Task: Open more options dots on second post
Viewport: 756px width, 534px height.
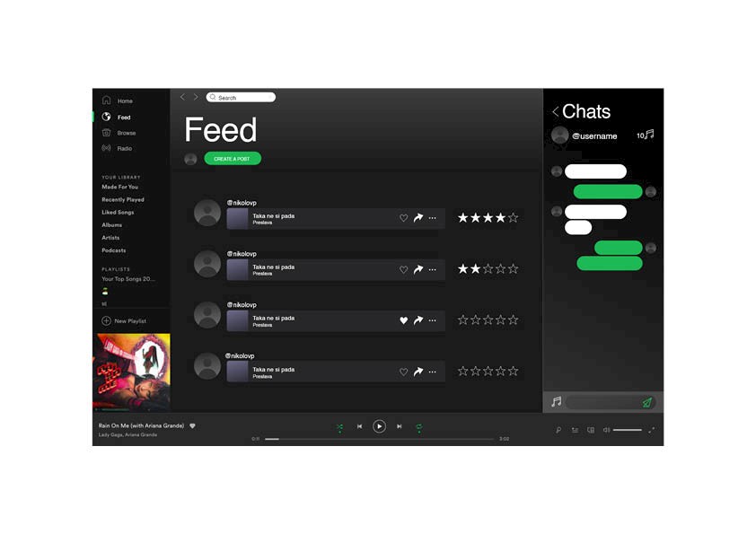Action: click(433, 269)
